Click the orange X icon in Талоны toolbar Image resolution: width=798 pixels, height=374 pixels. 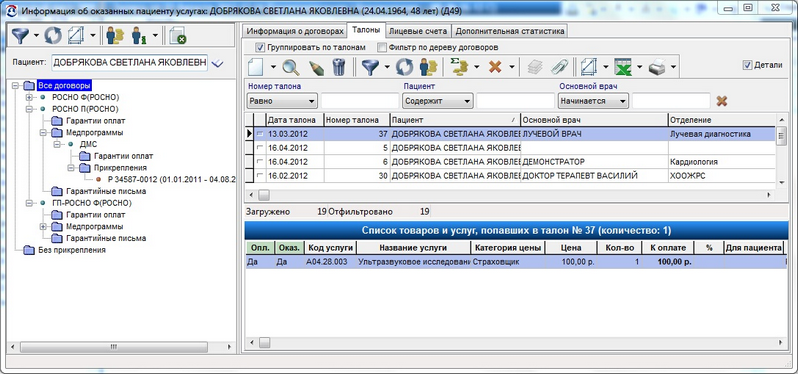[x=495, y=67]
